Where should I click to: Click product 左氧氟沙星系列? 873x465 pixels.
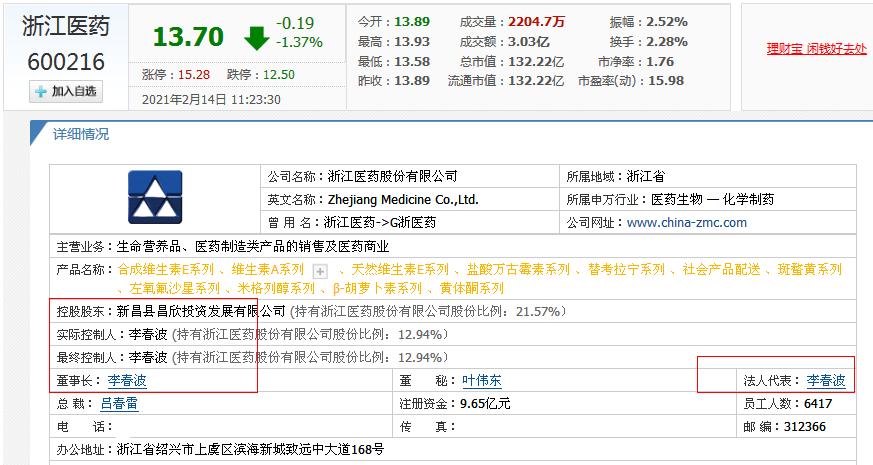click(174, 288)
